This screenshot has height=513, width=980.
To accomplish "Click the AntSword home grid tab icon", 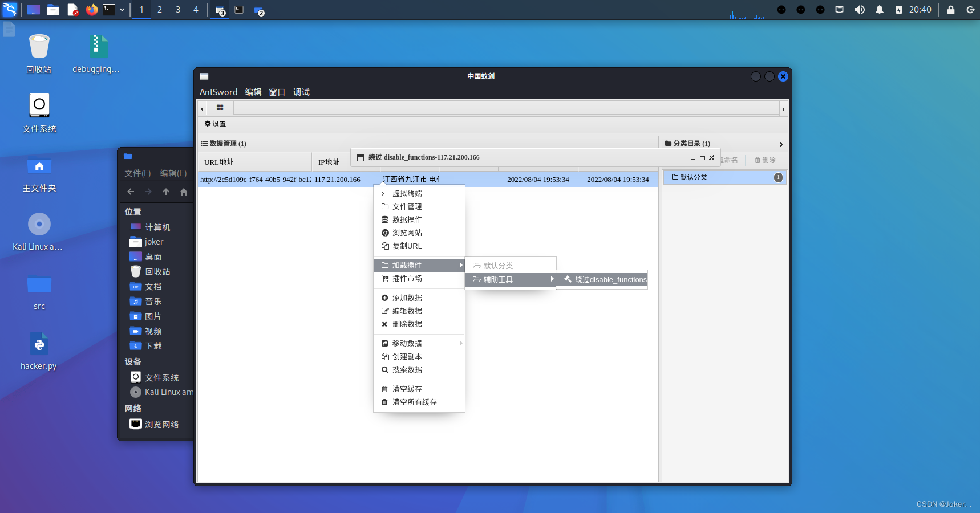I will 220,108.
